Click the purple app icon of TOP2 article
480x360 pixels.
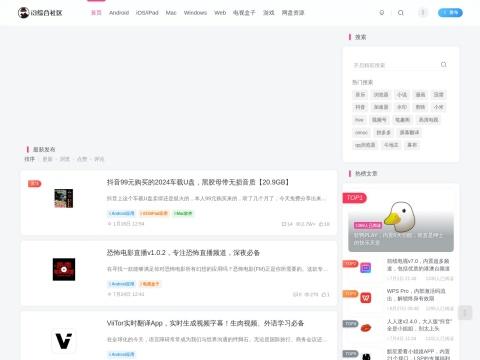click(x=366, y=268)
